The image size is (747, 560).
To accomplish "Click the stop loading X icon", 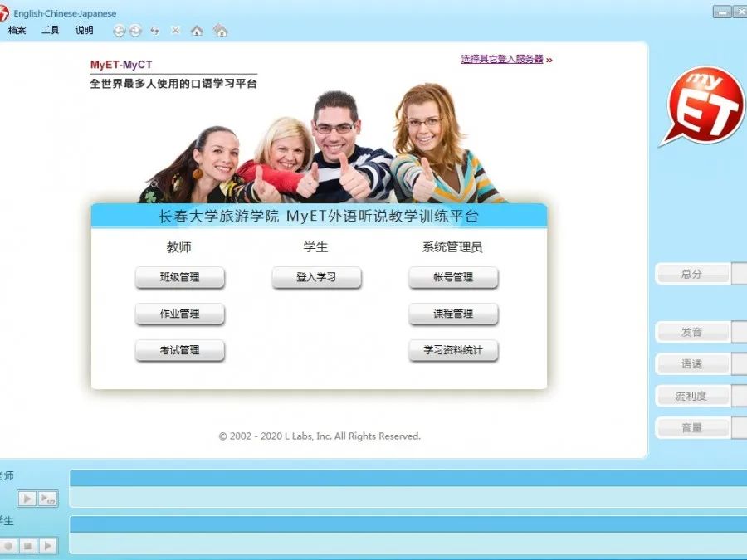I will pyautogui.click(x=175, y=31).
